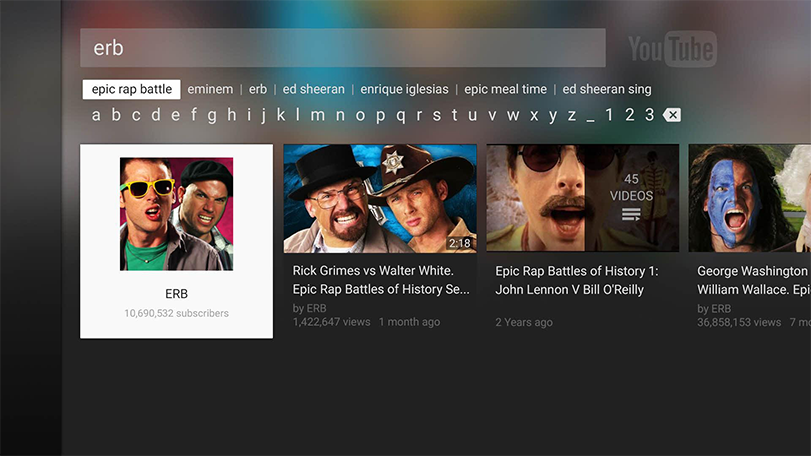Viewport: 811px width, 457px height.
Task: Tap the letter x key
Action: (534, 115)
